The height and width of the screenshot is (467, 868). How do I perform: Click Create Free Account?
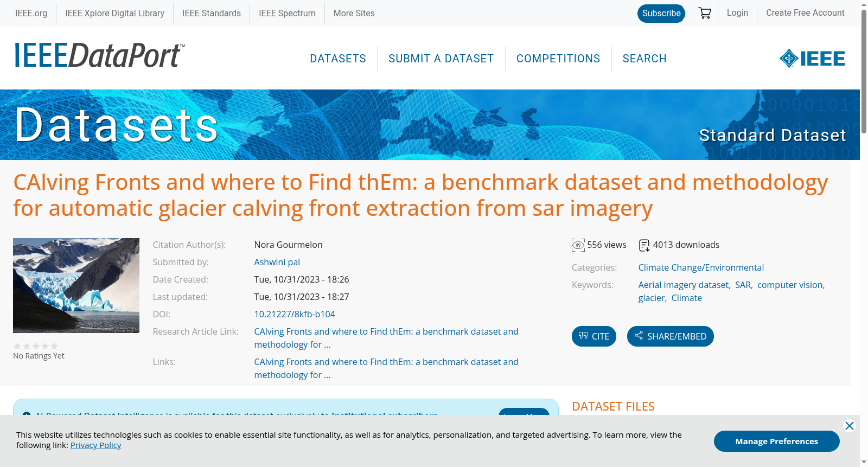(x=805, y=12)
